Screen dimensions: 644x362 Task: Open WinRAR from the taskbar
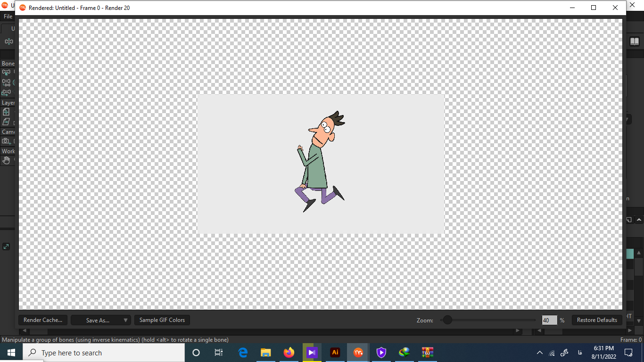(428, 353)
